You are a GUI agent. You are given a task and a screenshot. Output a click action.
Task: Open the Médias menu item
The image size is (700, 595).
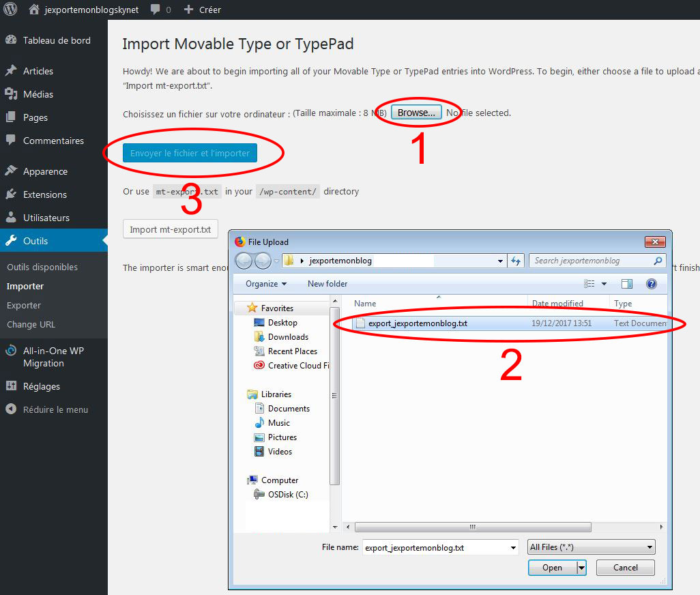coord(38,94)
